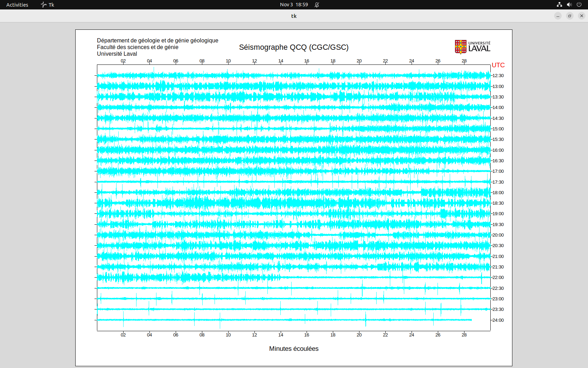Click the red UTC label
The width and height of the screenshot is (588, 368).
point(498,65)
